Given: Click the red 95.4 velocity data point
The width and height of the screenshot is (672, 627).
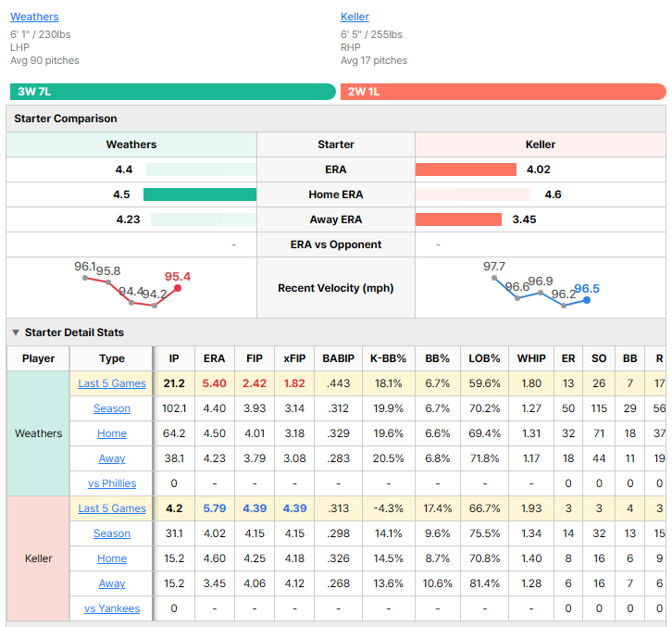Looking at the screenshot, I should pyautogui.click(x=178, y=288).
